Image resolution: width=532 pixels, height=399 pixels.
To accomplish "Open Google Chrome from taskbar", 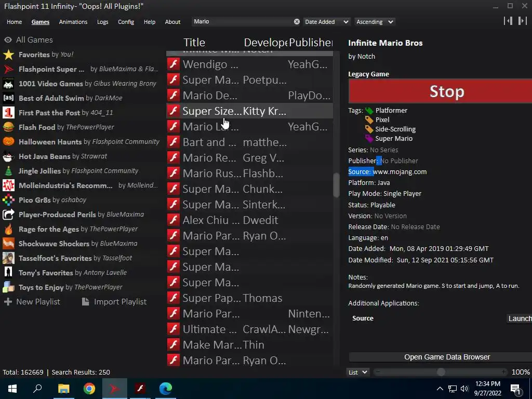I will point(89,389).
